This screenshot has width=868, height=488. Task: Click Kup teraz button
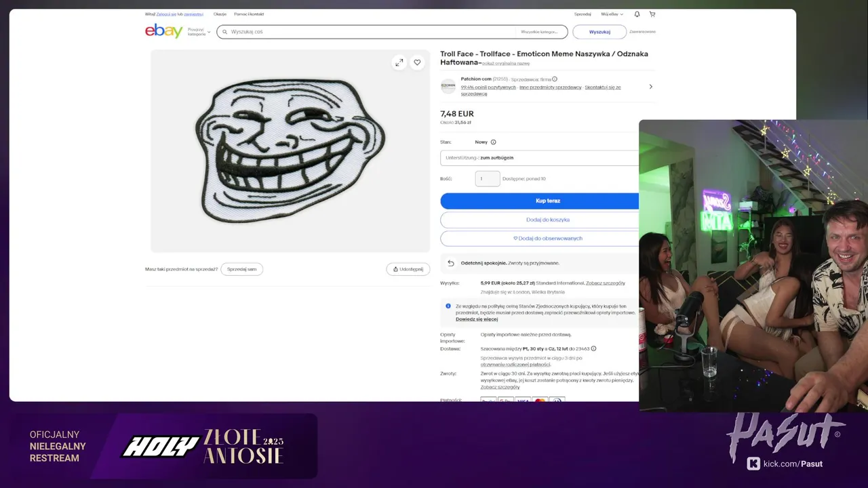[x=539, y=201]
